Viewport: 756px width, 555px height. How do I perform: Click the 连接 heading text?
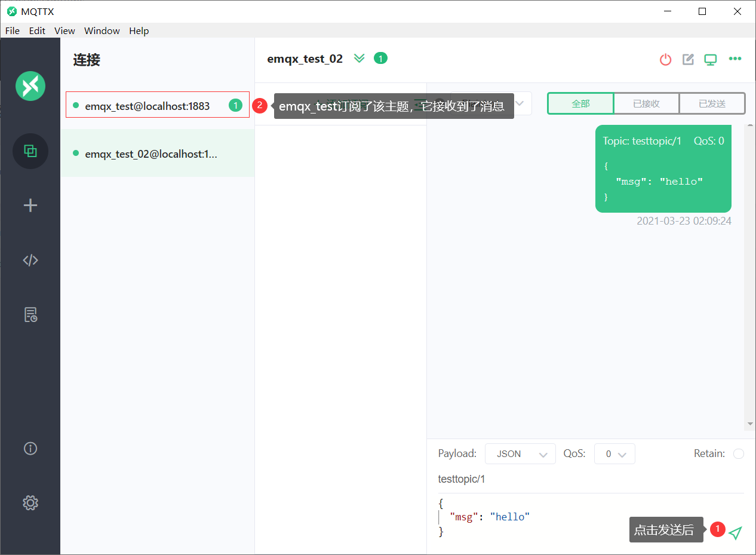[87, 60]
